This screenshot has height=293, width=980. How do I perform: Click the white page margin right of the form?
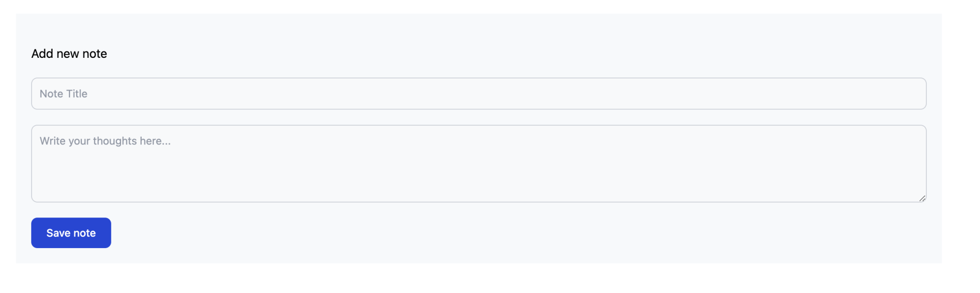point(961,143)
